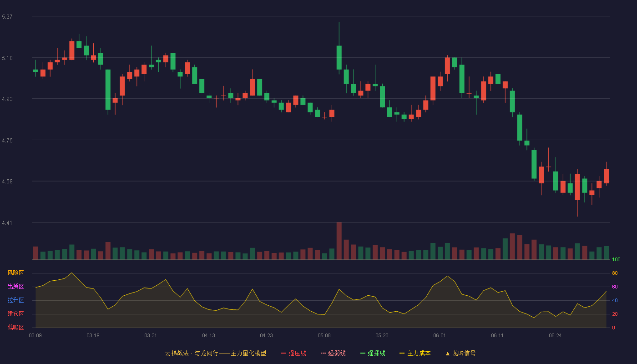Click the 低吸区 zone label
637x364 pixels.
15,327
